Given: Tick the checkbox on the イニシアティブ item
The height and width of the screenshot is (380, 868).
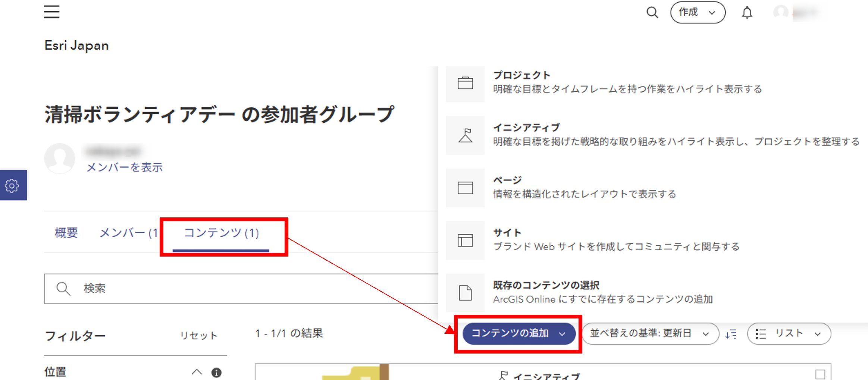Looking at the screenshot, I should [820, 374].
